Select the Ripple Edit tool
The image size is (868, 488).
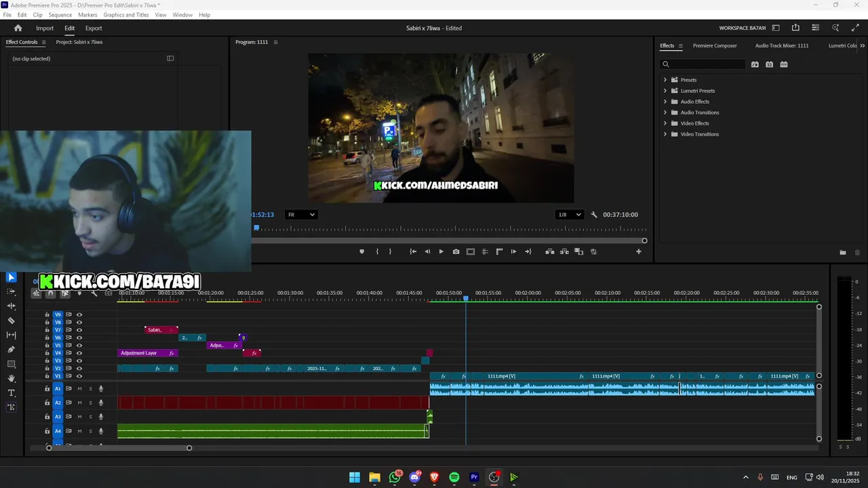(x=12, y=306)
